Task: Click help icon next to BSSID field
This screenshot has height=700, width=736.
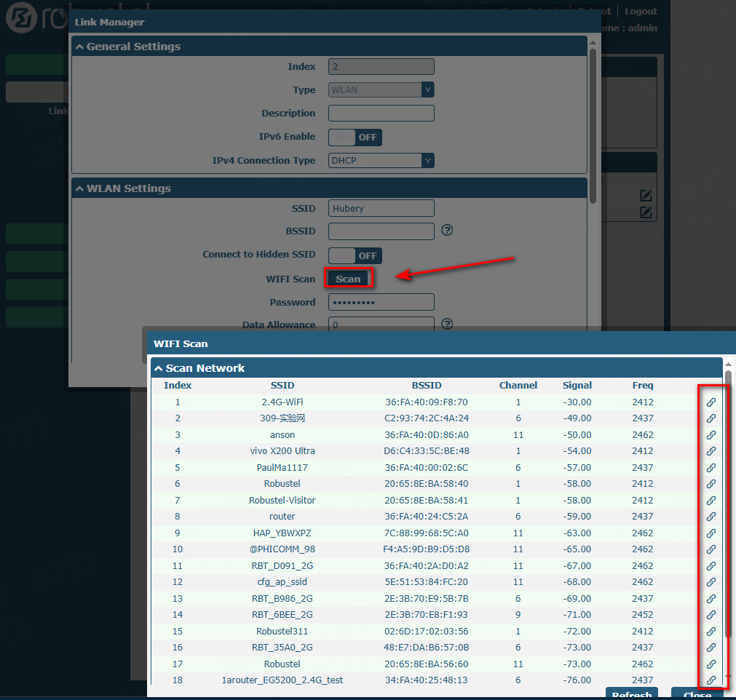Action: click(448, 231)
